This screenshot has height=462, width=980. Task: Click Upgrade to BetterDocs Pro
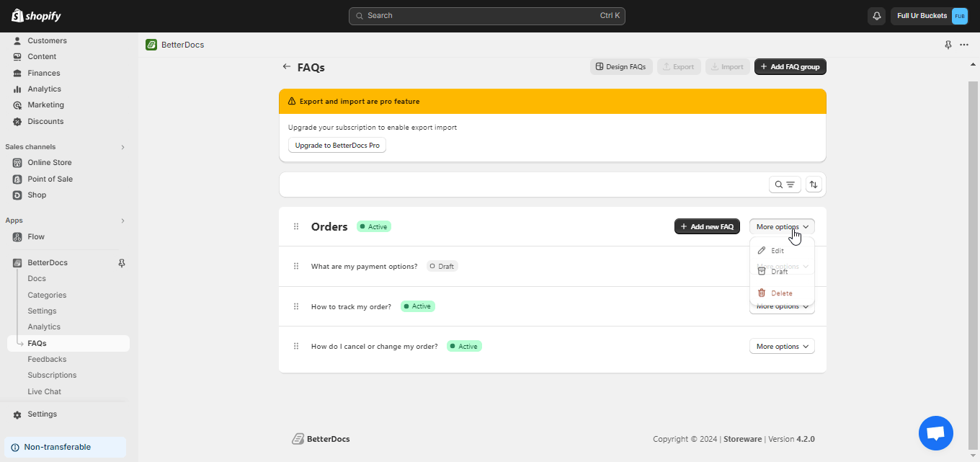tap(337, 144)
